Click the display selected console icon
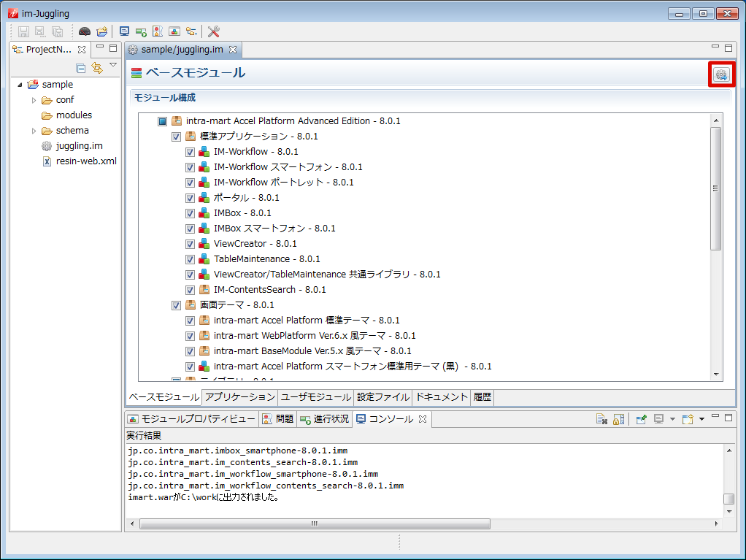Image resolution: width=746 pixels, height=560 pixels. coord(659,419)
